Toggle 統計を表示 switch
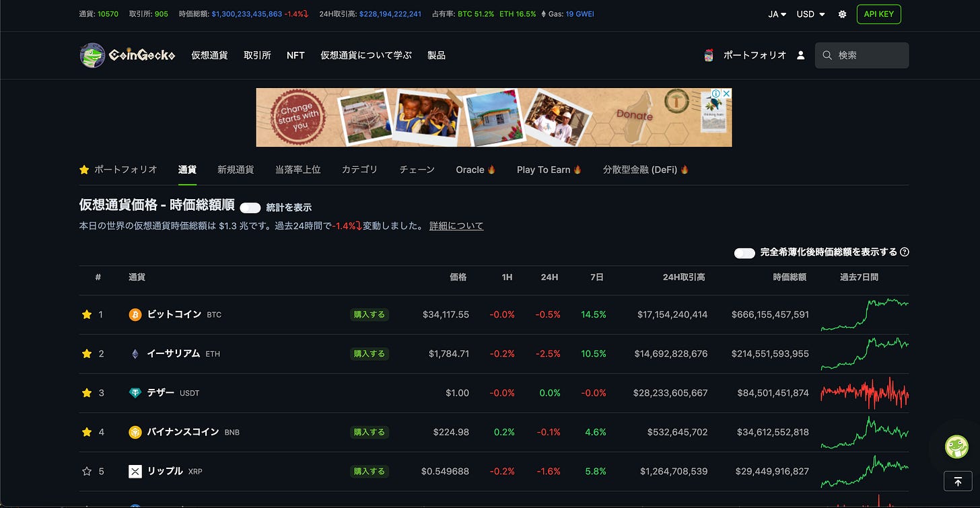The height and width of the screenshot is (508, 980). [250, 207]
